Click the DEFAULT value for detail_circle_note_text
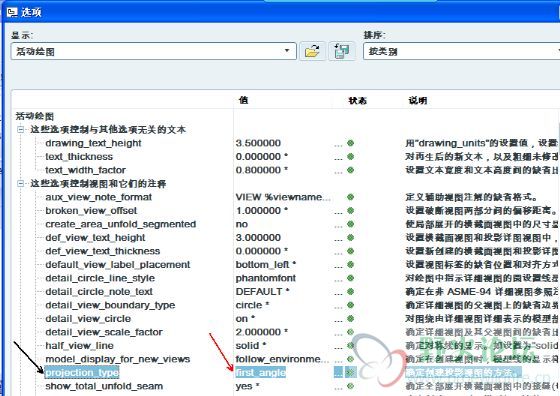Viewport: 560px width, 396px height. (x=262, y=292)
